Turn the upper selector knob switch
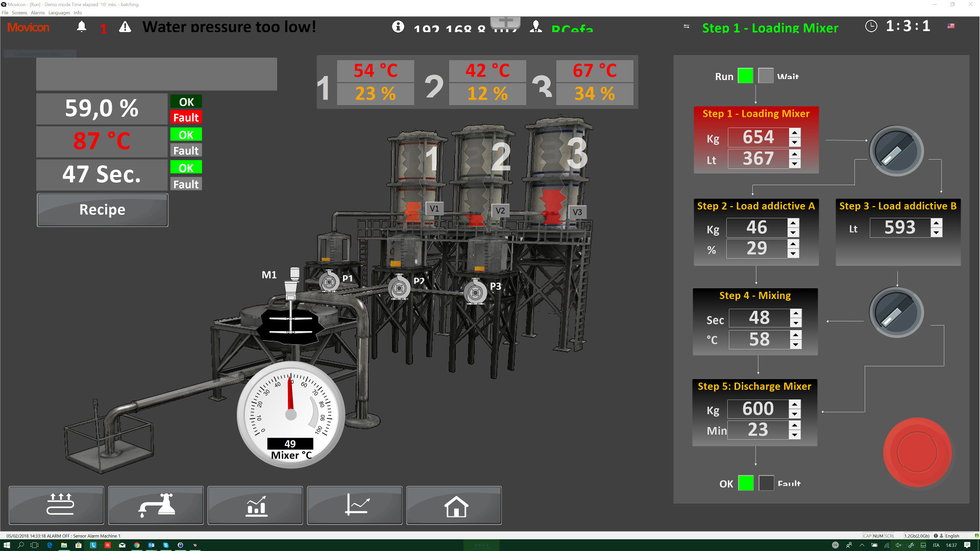This screenshot has height=551, width=980. coord(897,152)
